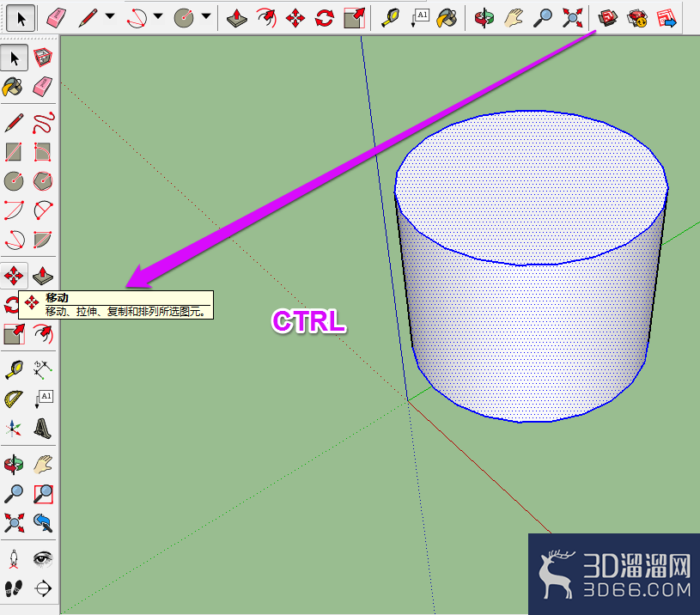This screenshot has width=700, height=615.
Task: Select the Protractor tool
Action: pos(14,399)
